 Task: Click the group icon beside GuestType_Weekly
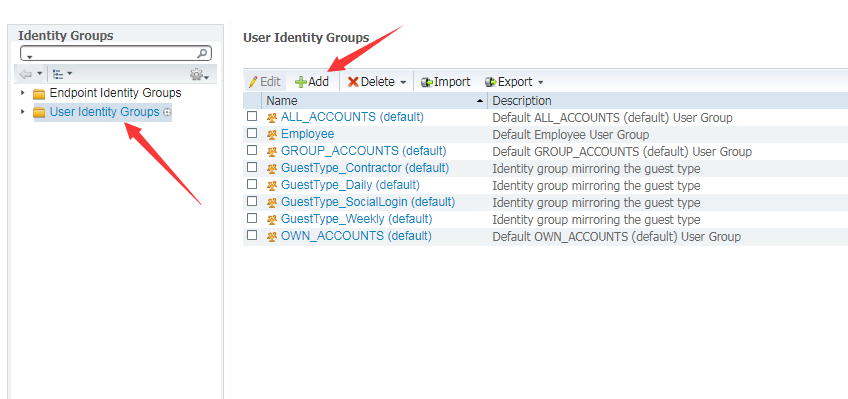click(x=271, y=220)
